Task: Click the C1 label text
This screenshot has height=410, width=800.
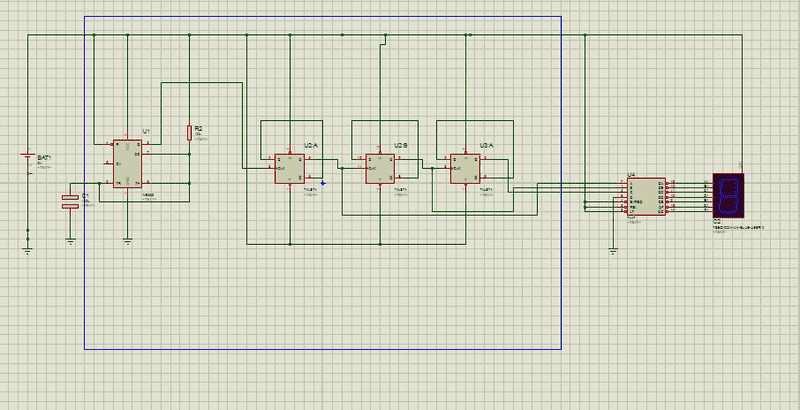Action: pos(85,195)
